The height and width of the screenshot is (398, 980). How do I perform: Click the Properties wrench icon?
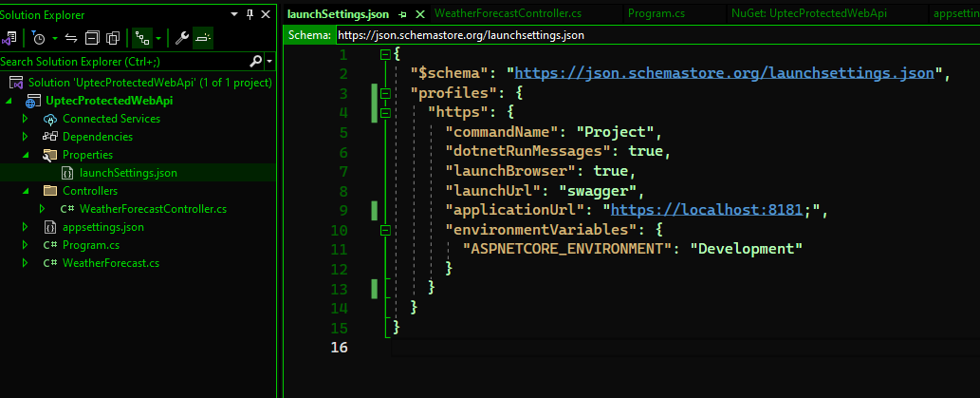(x=182, y=38)
